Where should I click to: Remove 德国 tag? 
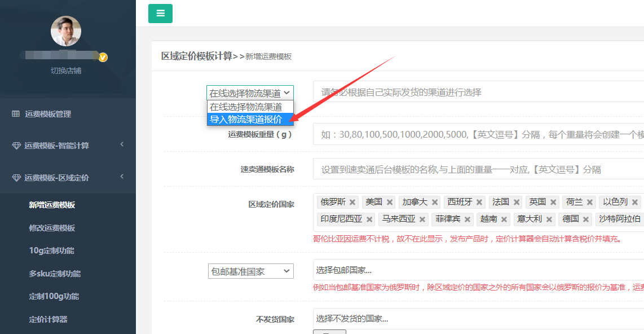coord(586,219)
